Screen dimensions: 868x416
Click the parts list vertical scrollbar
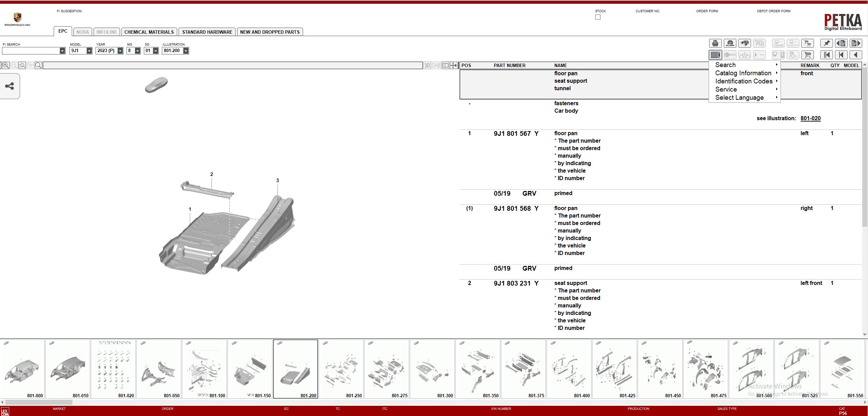pos(865,147)
